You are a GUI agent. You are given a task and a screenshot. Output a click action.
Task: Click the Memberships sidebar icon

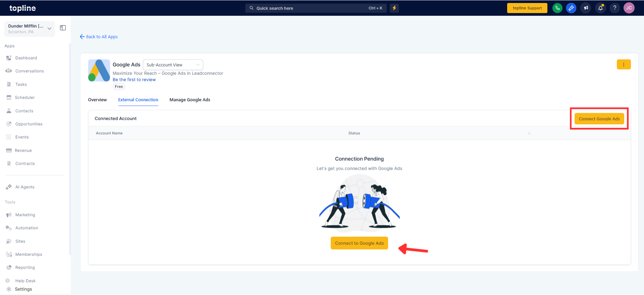pyautogui.click(x=9, y=254)
